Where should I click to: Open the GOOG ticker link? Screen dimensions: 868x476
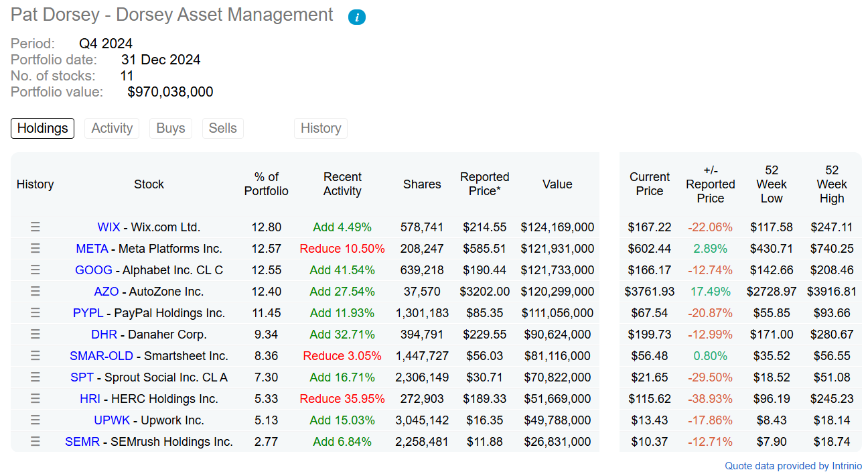94,270
